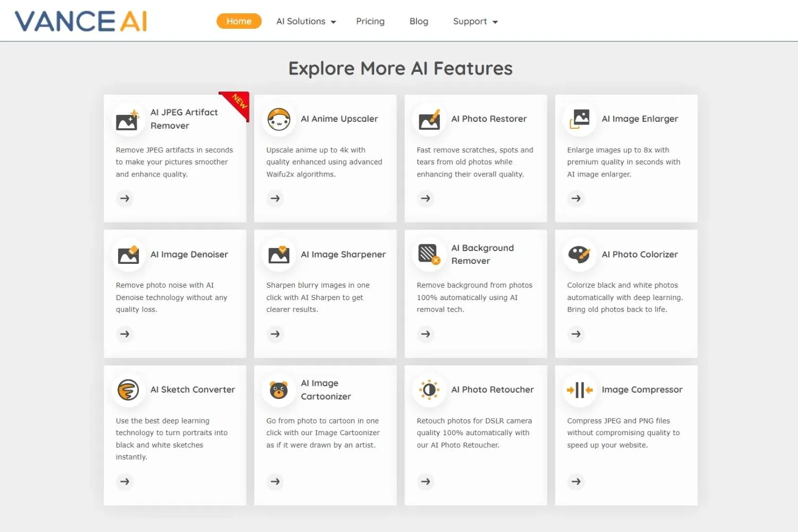Click arrow button under AI Anime Upscaler
798x532 pixels.
(275, 198)
